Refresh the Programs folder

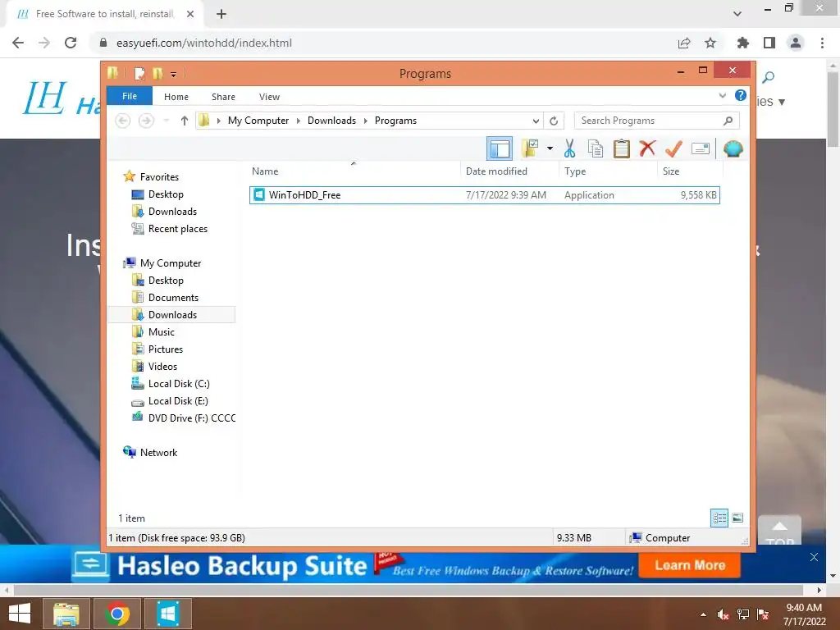tap(554, 121)
